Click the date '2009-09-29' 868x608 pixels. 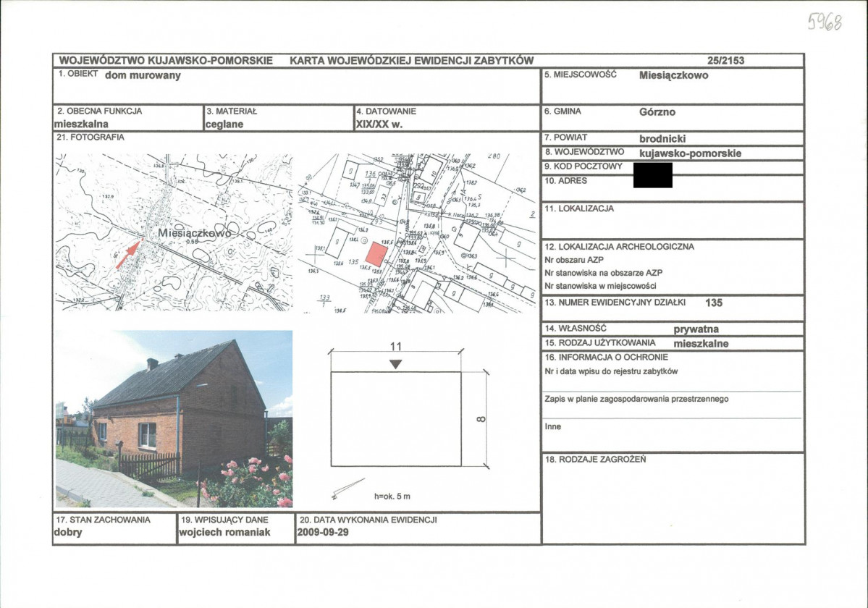324,532
